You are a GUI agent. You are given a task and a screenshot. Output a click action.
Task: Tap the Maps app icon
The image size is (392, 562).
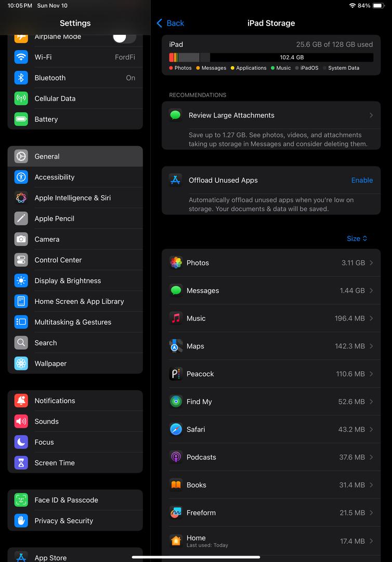pos(176,346)
